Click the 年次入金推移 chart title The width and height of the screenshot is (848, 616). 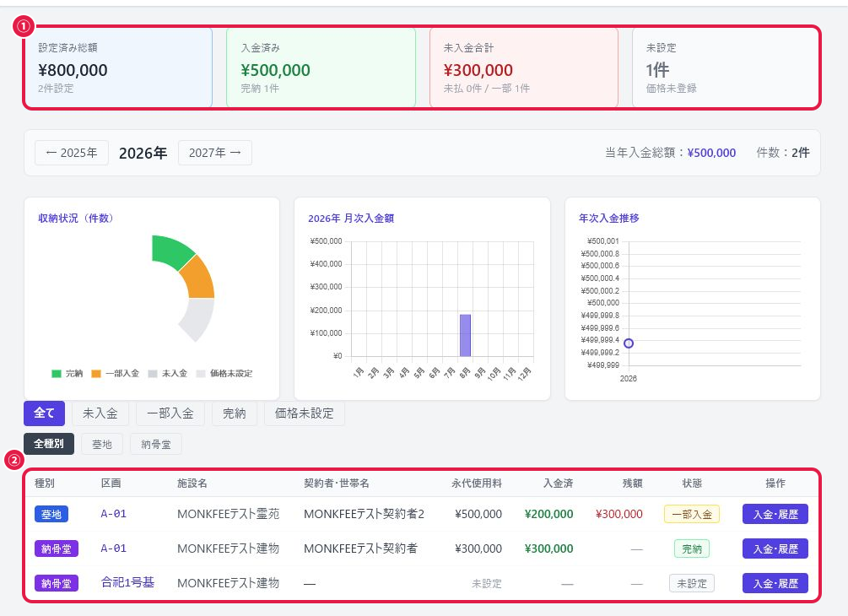609,218
